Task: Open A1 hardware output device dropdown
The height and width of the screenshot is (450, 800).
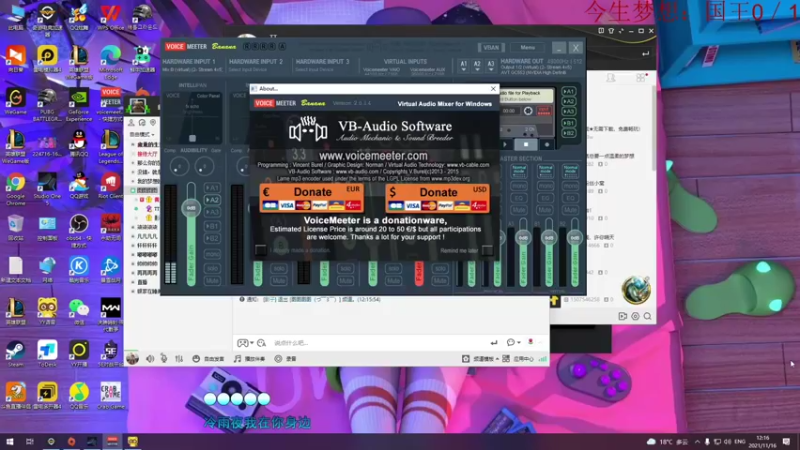Action: tap(463, 65)
